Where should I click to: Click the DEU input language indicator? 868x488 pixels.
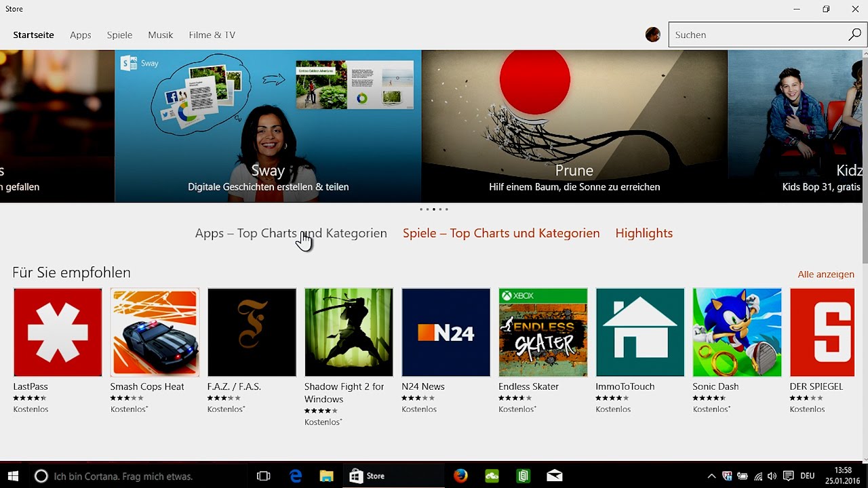pyautogui.click(x=808, y=476)
